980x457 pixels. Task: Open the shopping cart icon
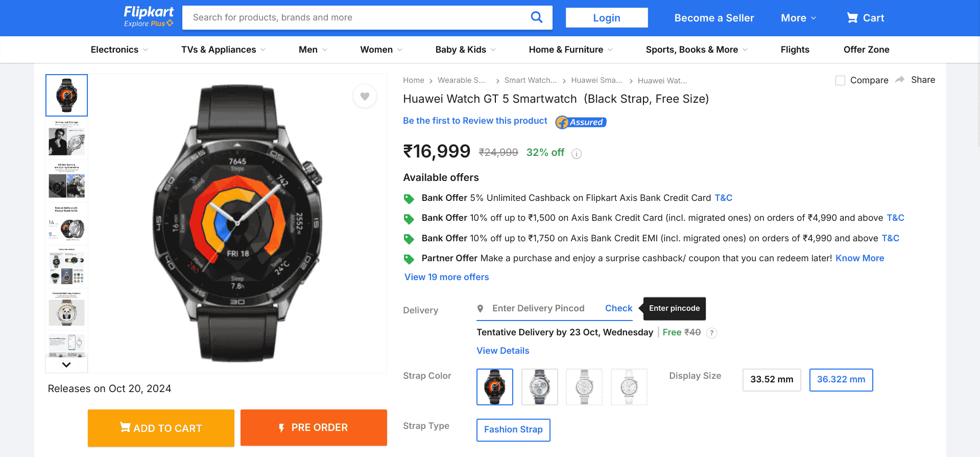[852, 18]
